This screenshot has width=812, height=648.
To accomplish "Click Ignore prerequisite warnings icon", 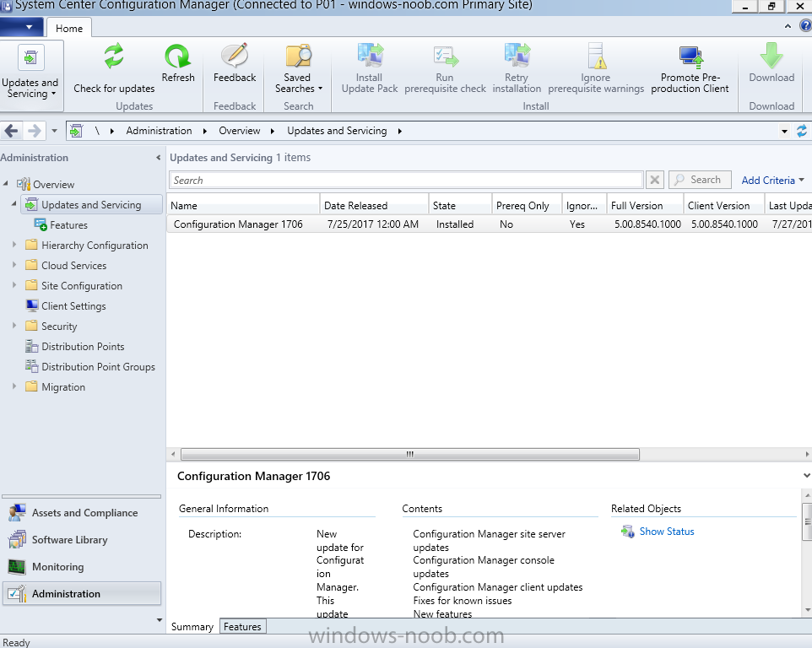I will (x=596, y=56).
